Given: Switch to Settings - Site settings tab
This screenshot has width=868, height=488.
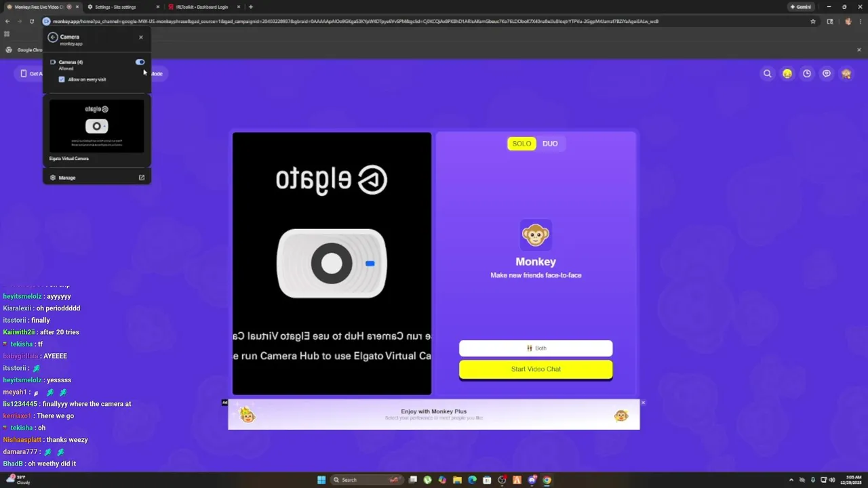Looking at the screenshot, I should pos(123,7).
